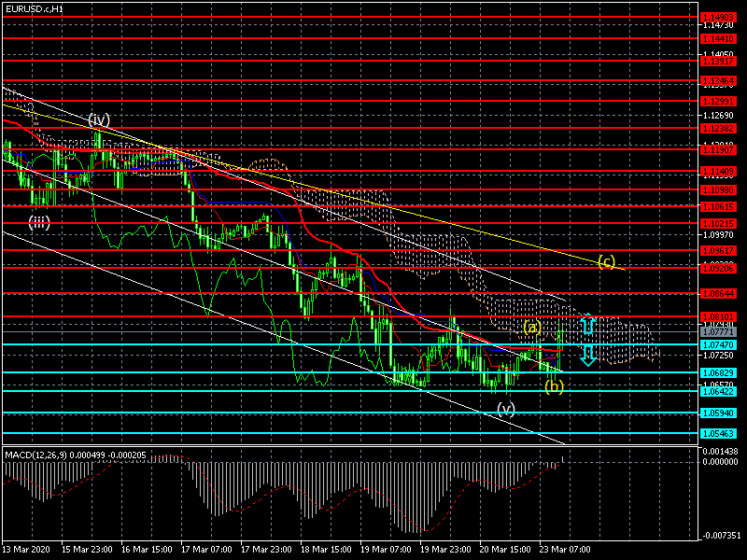The height and width of the screenshot is (560, 747).
Task: Click the 1.09617 red price tag
Action: [718, 250]
